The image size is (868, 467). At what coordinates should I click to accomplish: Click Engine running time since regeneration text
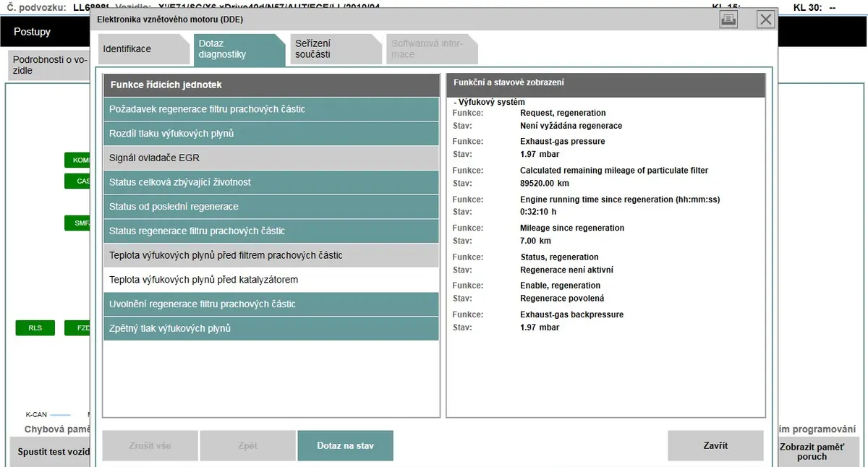(x=620, y=200)
